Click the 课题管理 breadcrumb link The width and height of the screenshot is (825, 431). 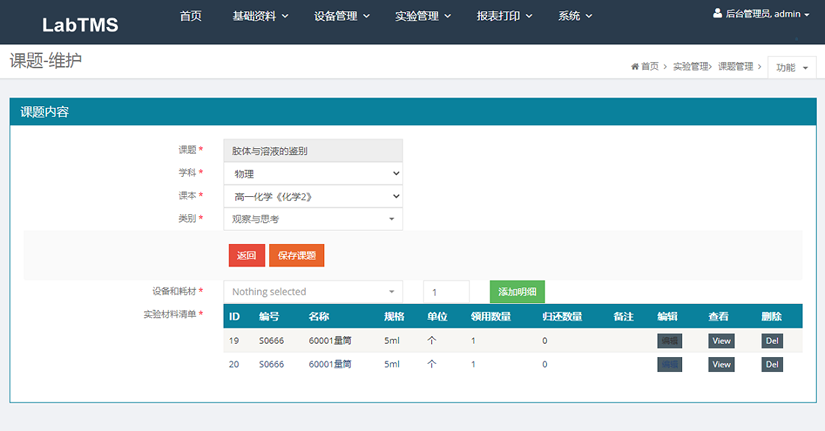[x=735, y=67]
